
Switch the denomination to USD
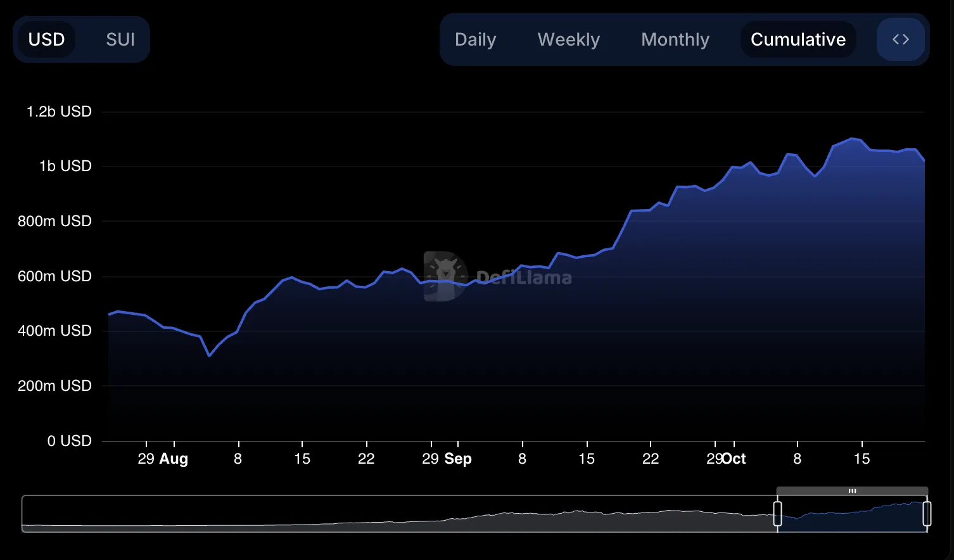pyautogui.click(x=47, y=39)
